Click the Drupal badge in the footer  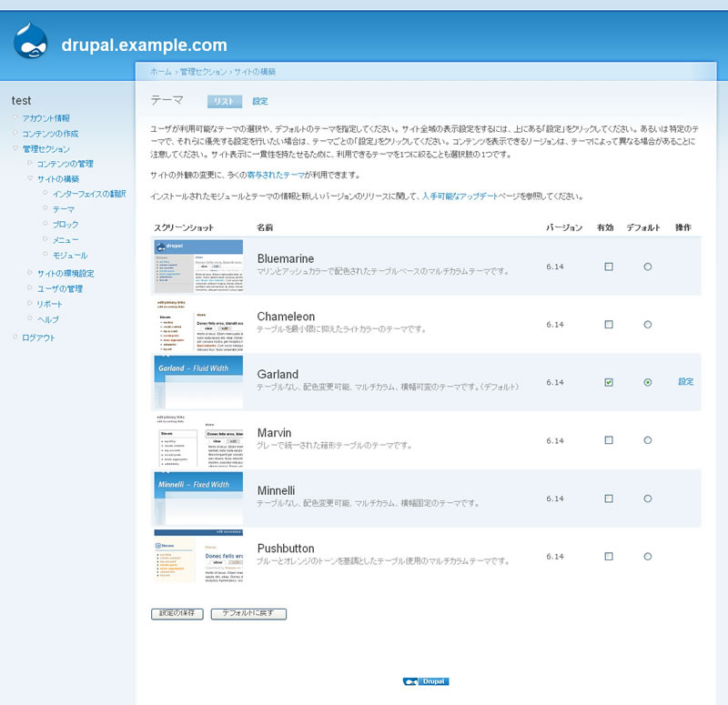pos(426,681)
